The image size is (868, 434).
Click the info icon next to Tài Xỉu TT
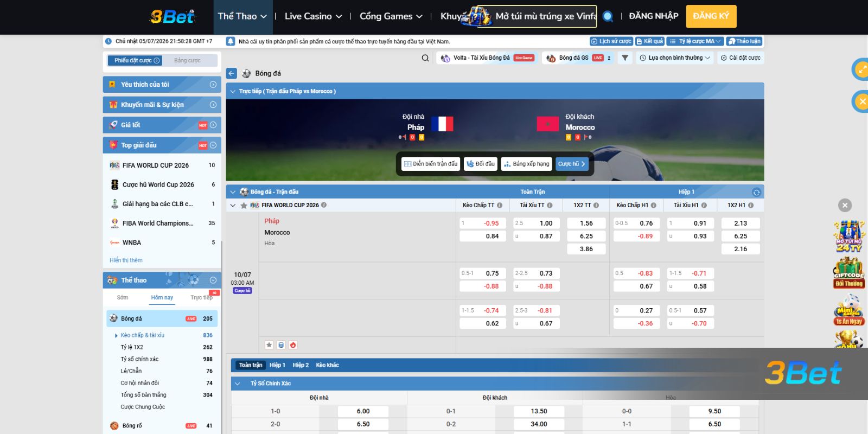pyautogui.click(x=550, y=206)
